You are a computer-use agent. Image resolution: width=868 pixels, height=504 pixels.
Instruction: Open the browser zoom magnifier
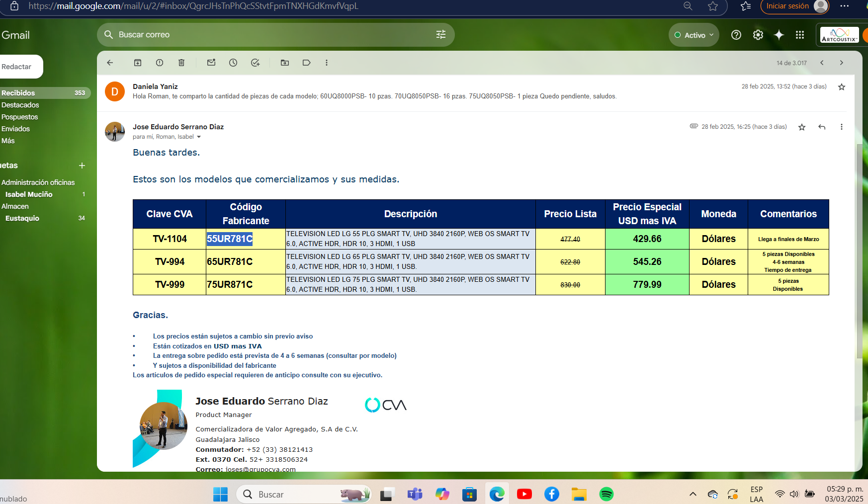point(688,6)
